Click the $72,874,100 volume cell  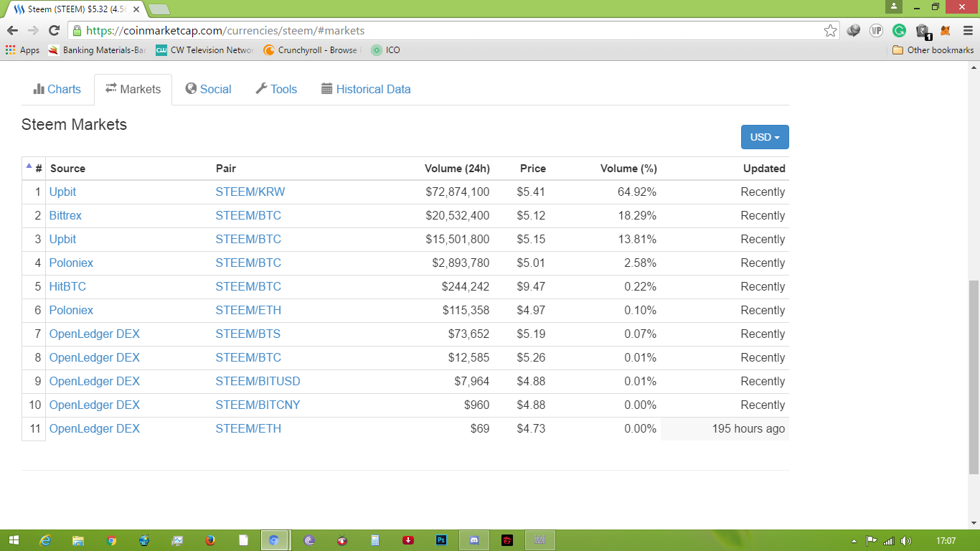click(x=458, y=192)
